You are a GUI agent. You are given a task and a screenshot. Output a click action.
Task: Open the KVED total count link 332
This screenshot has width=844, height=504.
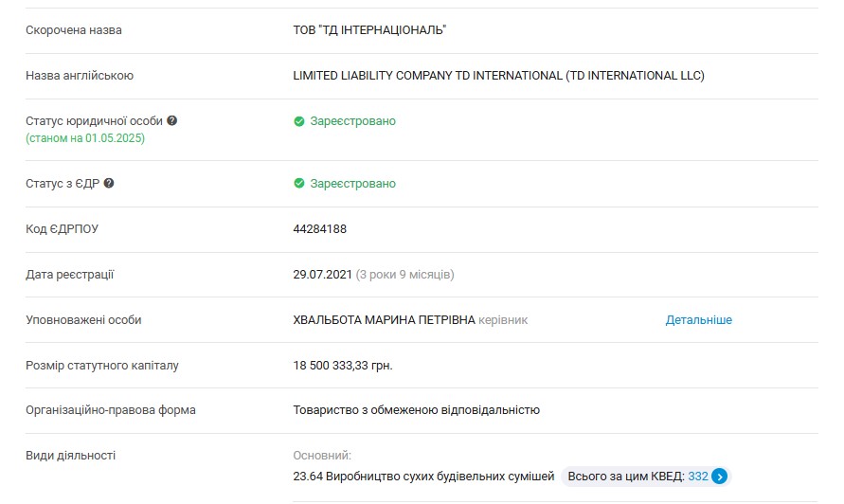[698, 476]
